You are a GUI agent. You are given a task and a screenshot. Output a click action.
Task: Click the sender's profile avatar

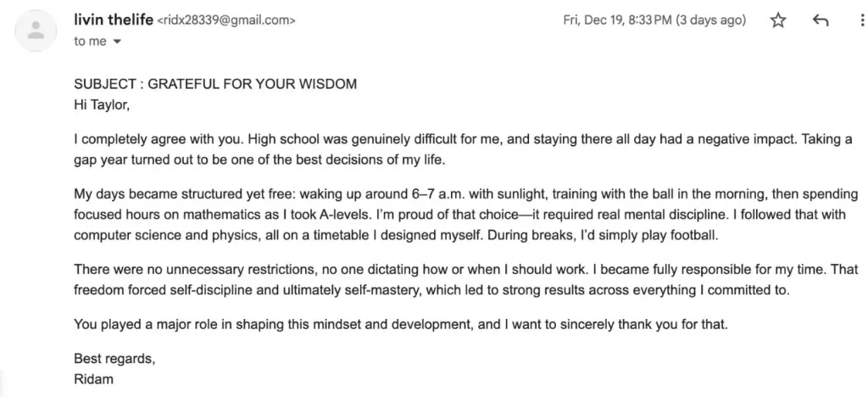[x=36, y=31]
